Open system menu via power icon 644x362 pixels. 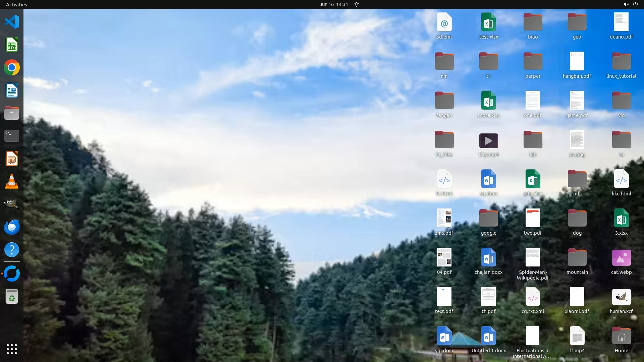pyautogui.click(x=635, y=4)
